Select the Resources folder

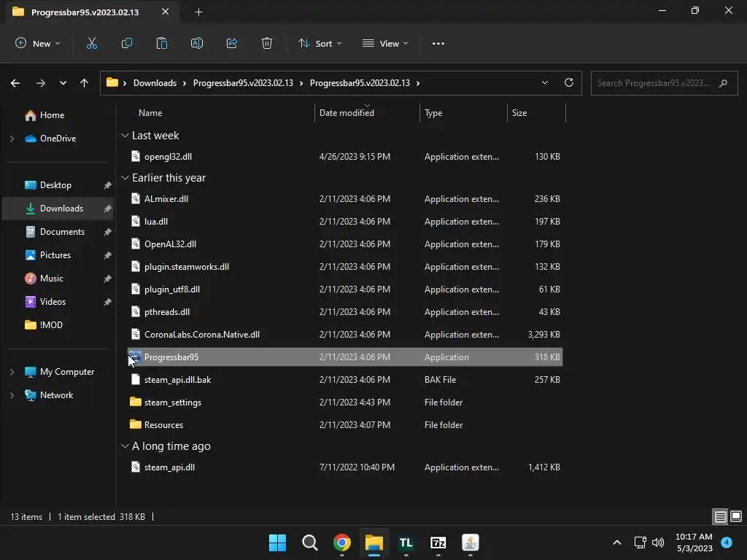pos(345,425)
